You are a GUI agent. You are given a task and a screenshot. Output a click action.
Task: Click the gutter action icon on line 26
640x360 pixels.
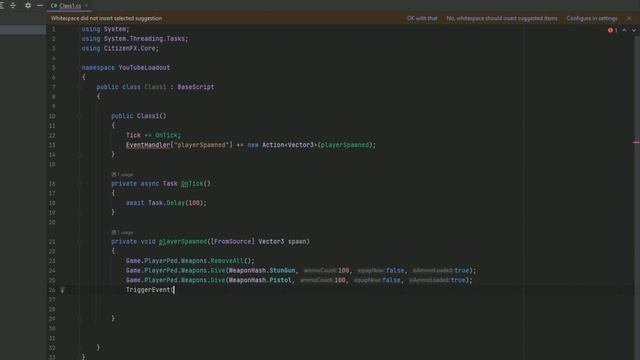click(x=62, y=290)
